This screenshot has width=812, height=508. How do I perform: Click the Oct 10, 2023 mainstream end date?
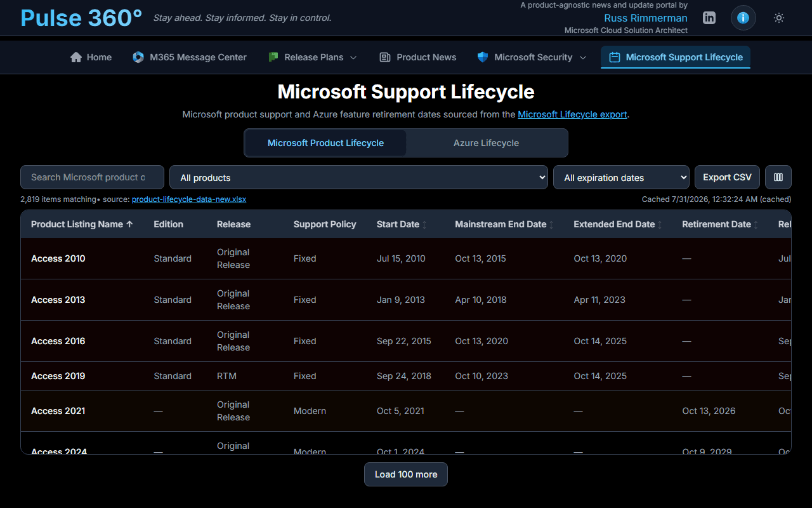click(x=481, y=376)
